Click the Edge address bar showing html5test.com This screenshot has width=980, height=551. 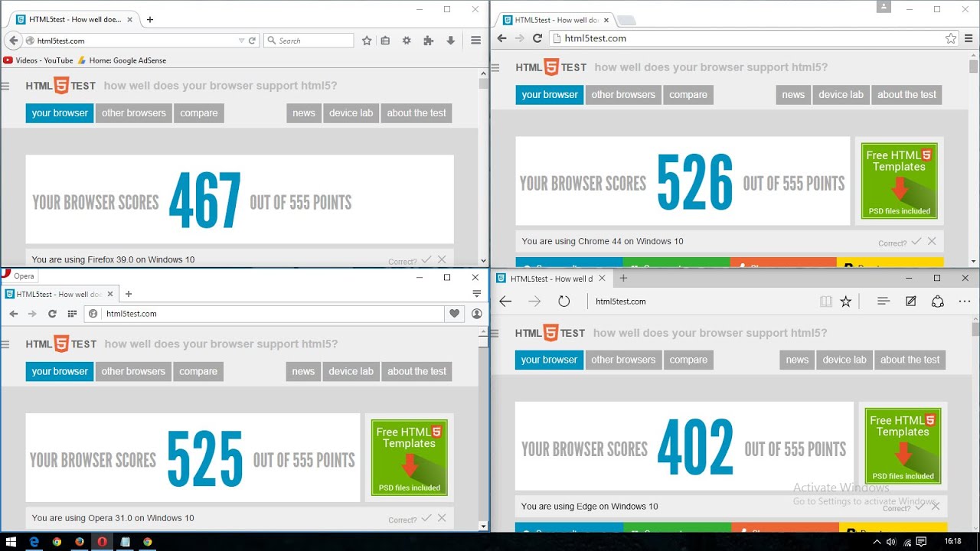[701, 302]
